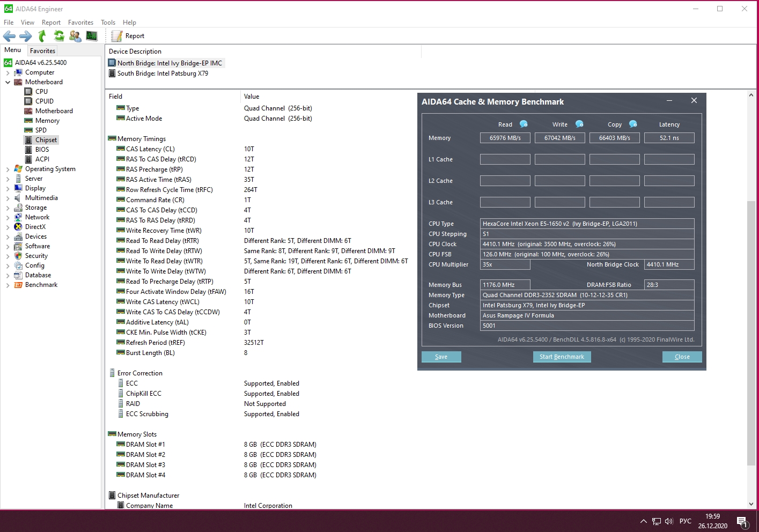Click the users icon in the toolbar
The image size is (759, 532).
[x=76, y=36]
